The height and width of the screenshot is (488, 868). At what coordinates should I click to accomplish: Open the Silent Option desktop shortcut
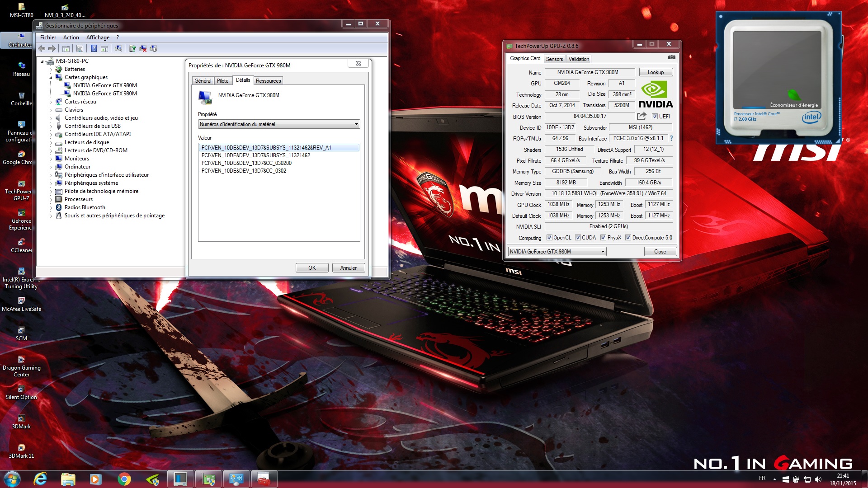pyautogui.click(x=21, y=392)
